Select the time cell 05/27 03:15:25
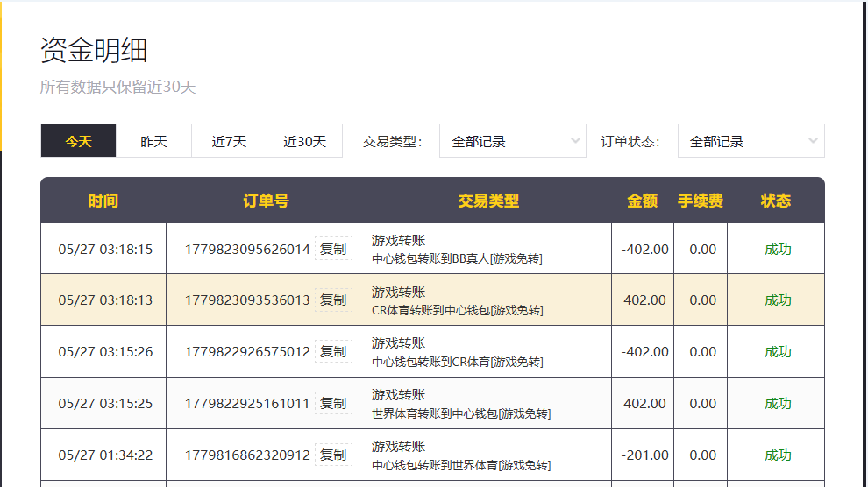This screenshot has width=868, height=487. click(x=105, y=404)
